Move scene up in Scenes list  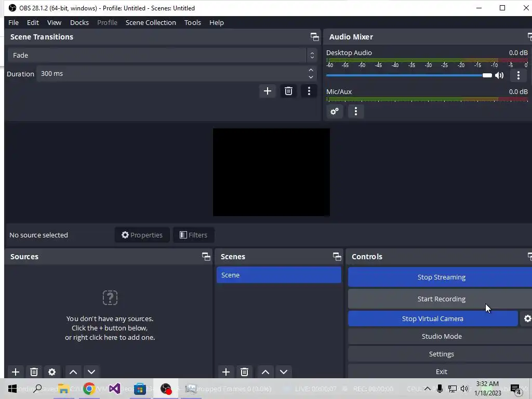click(265, 372)
